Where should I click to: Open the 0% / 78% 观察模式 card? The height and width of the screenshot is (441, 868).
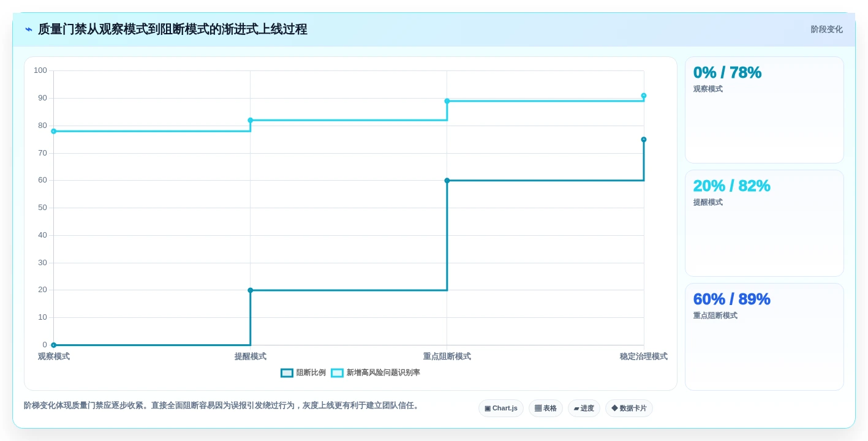[764, 110]
